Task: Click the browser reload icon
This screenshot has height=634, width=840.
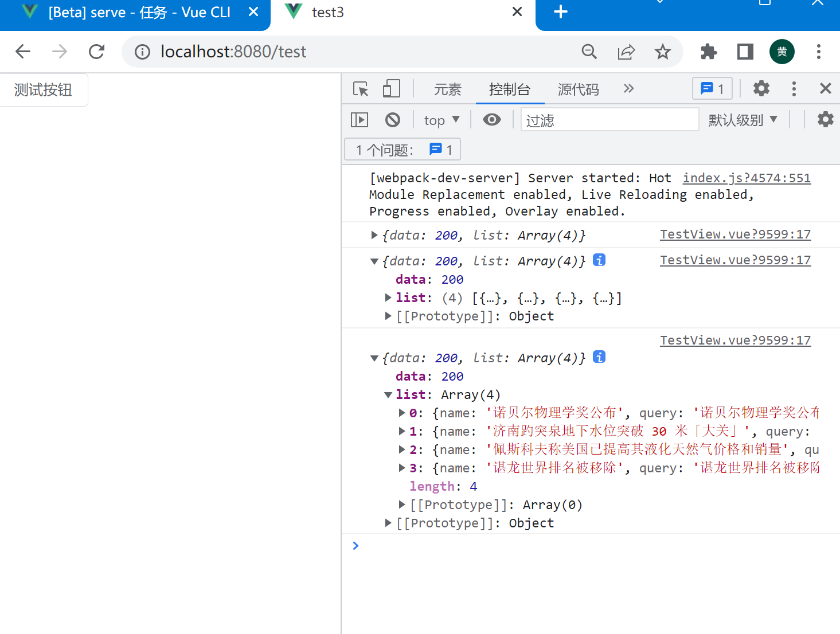Action: click(96, 52)
